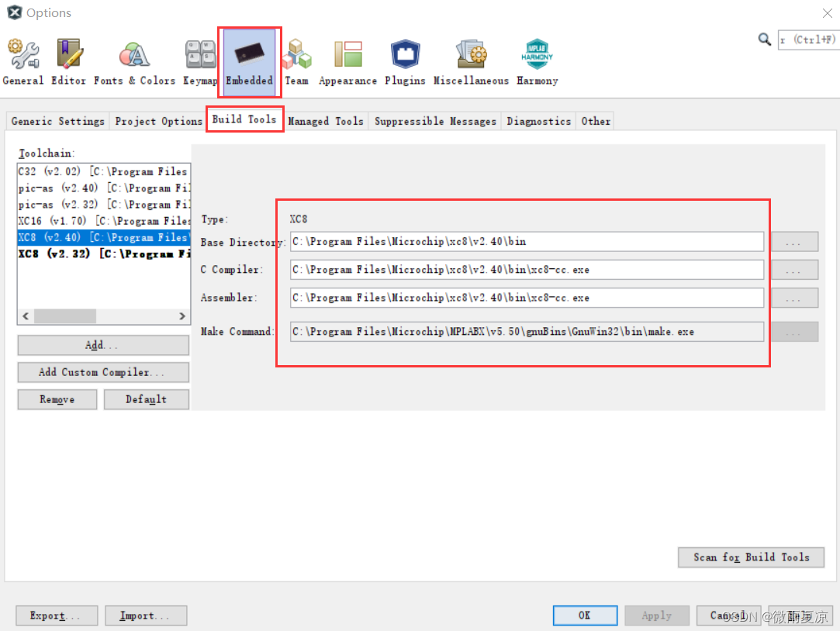The image size is (840, 631).
Task: Select C32 (v2.02) toolchain
Action: [104, 171]
